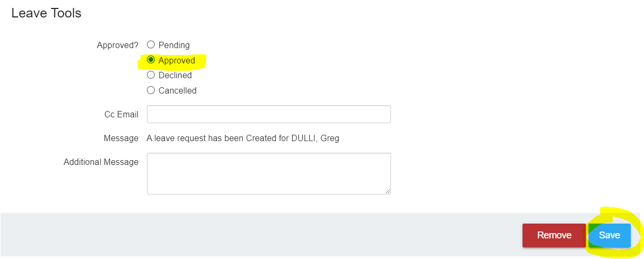Click the leave request Created message text
This screenshot has width=644, height=259.
[243, 138]
